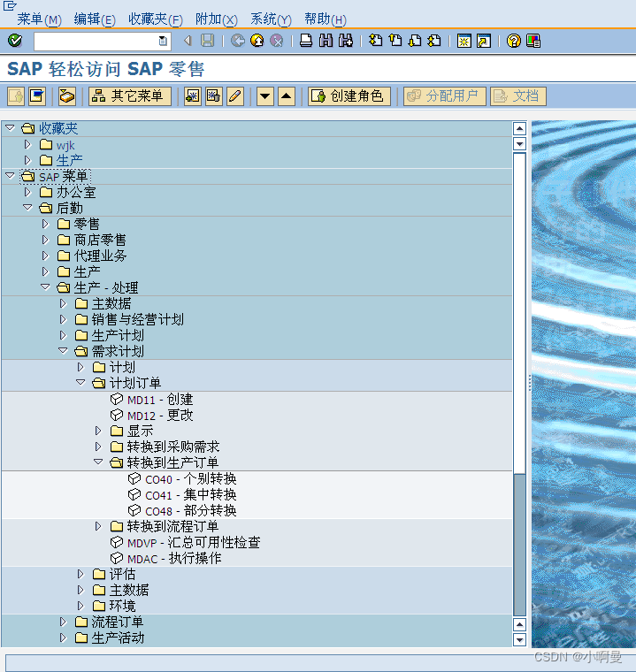Open the 系统(Y) menu
636x672 pixels.
271,19
